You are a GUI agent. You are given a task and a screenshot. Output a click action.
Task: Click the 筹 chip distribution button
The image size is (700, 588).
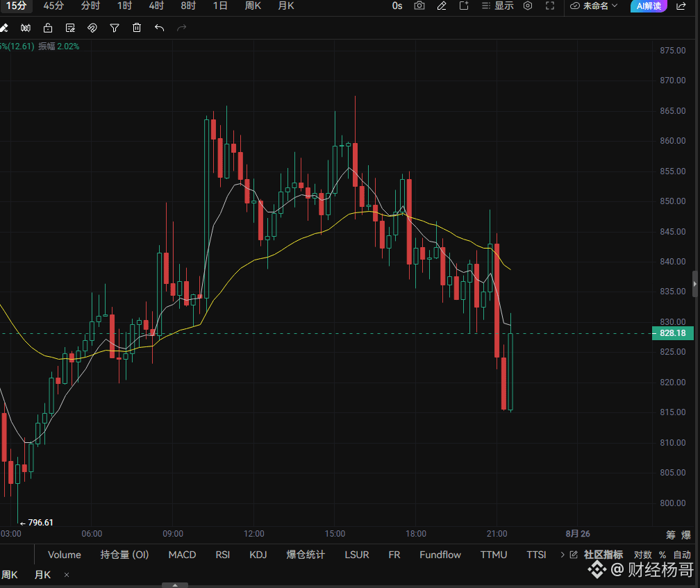pyautogui.click(x=671, y=535)
